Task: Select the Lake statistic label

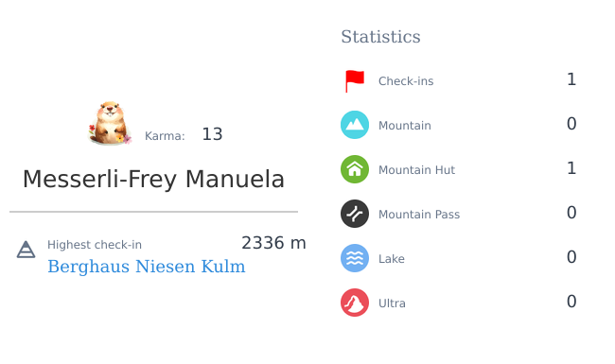Action: pos(392,259)
